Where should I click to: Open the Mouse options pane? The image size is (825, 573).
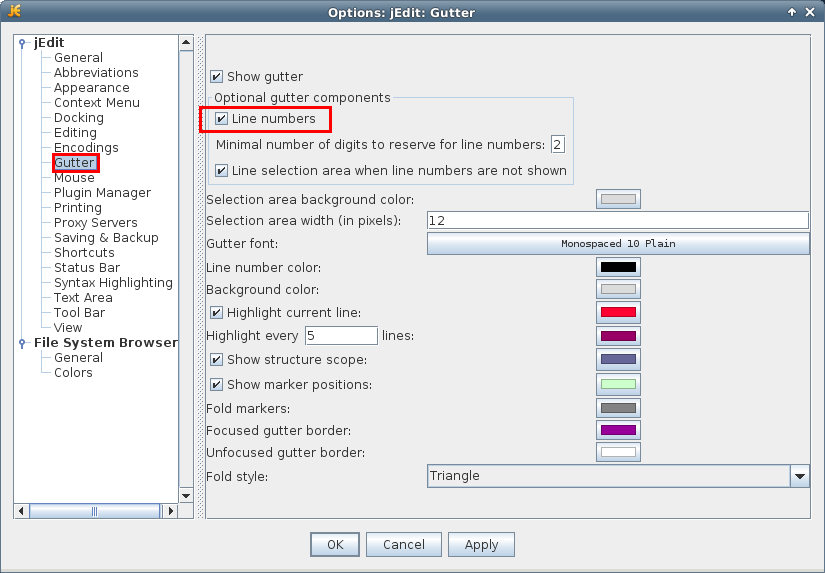coord(74,178)
